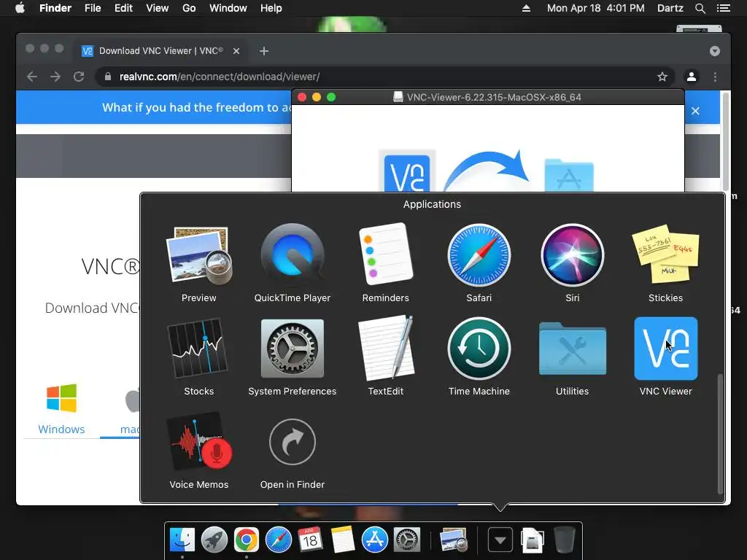This screenshot has height=560, width=747.
Task: Open System Preferences in the Applications stack
Action: pos(292,349)
